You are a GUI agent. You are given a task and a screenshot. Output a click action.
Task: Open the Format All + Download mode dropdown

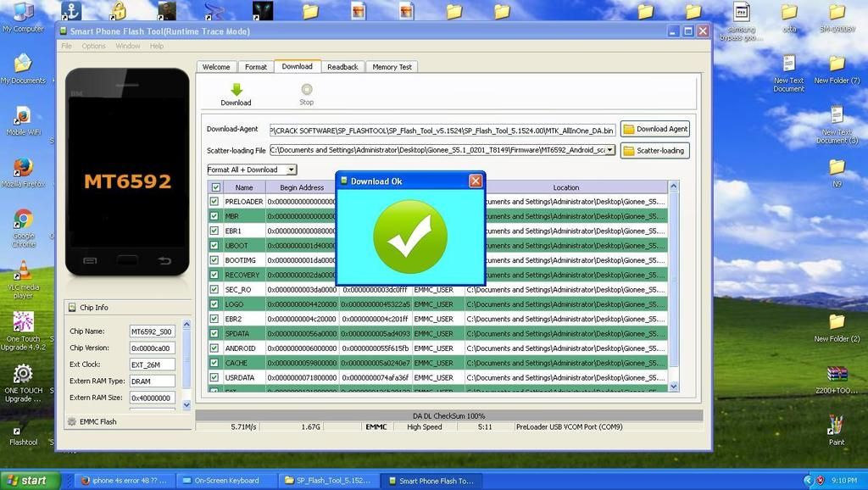(292, 170)
